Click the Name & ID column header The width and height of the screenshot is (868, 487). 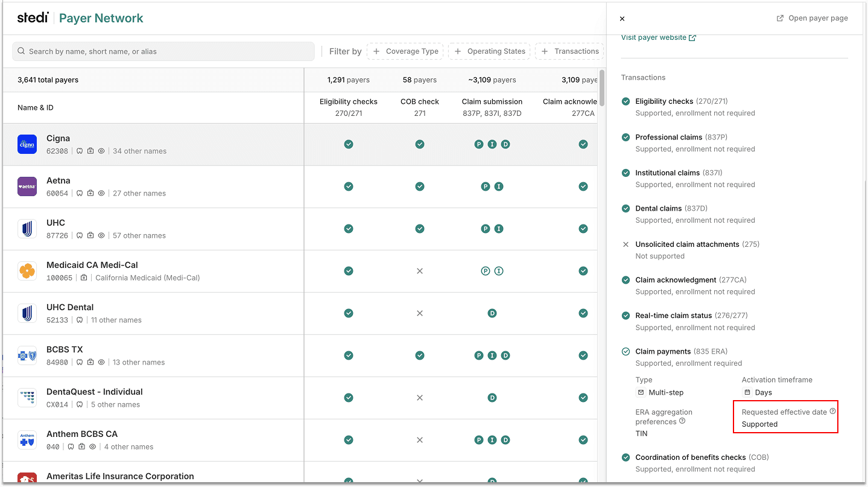coord(36,107)
